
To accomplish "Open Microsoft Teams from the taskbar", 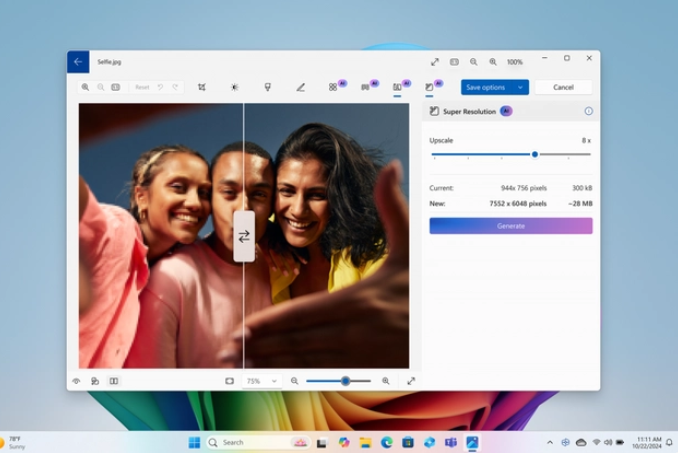I will (x=451, y=443).
